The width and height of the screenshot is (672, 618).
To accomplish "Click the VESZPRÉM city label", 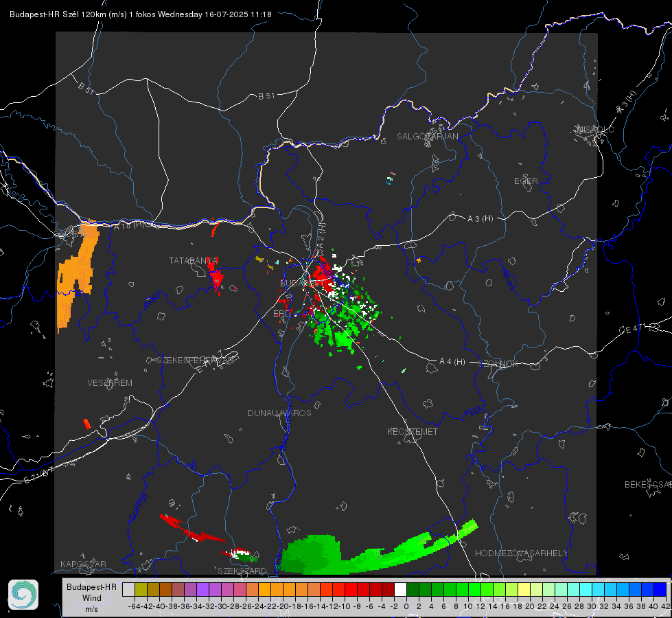I will coord(110,382).
